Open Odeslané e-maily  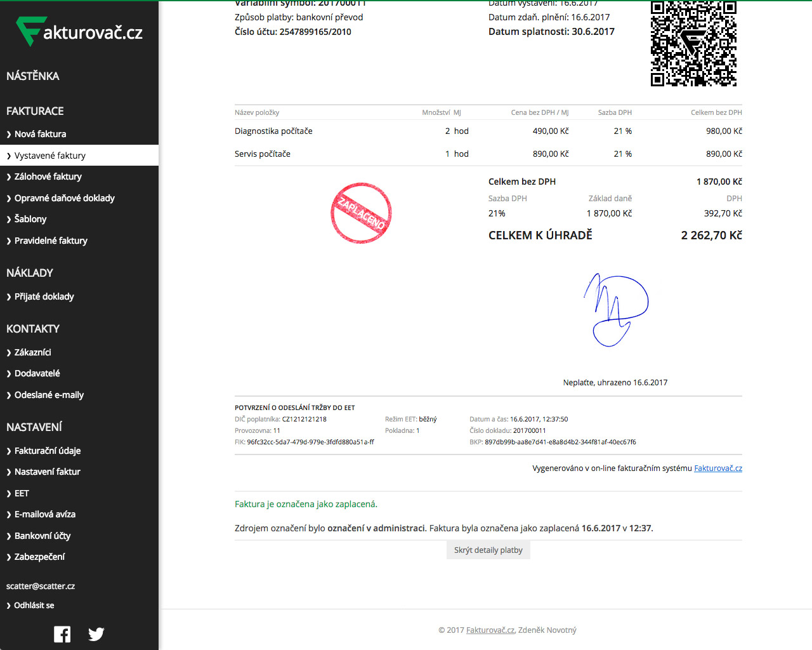pos(49,394)
